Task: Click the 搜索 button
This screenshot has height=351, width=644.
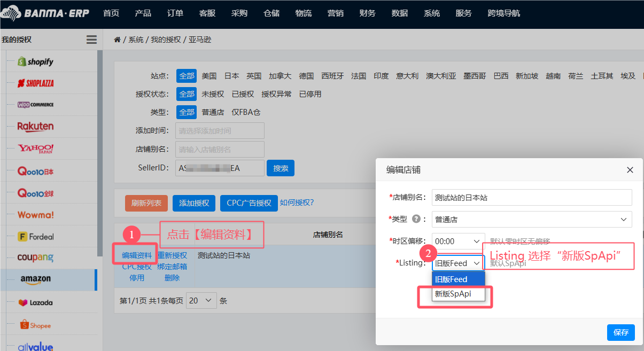Action: (x=281, y=168)
